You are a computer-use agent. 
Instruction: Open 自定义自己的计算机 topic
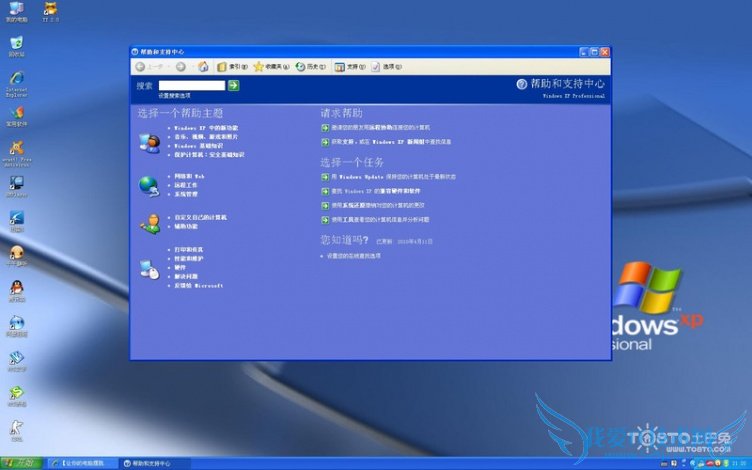(x=200, y=217)
